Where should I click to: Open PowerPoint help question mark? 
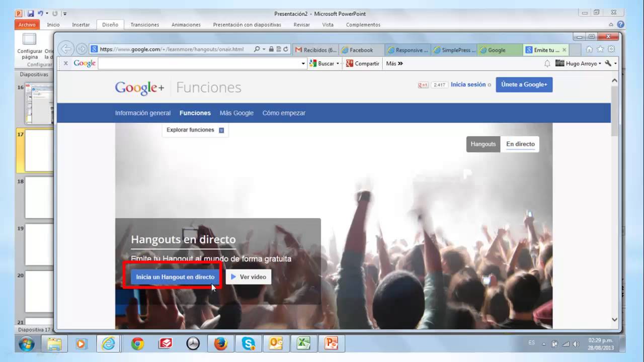[620, 24]
